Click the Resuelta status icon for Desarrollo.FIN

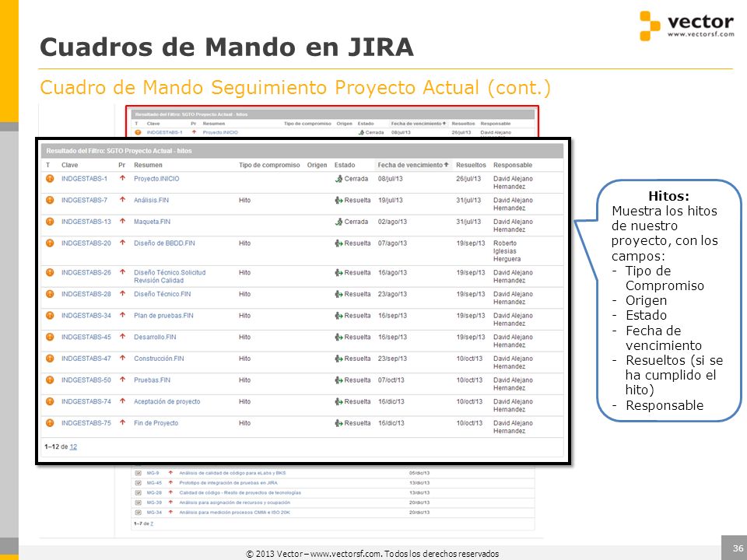point(338,337)
